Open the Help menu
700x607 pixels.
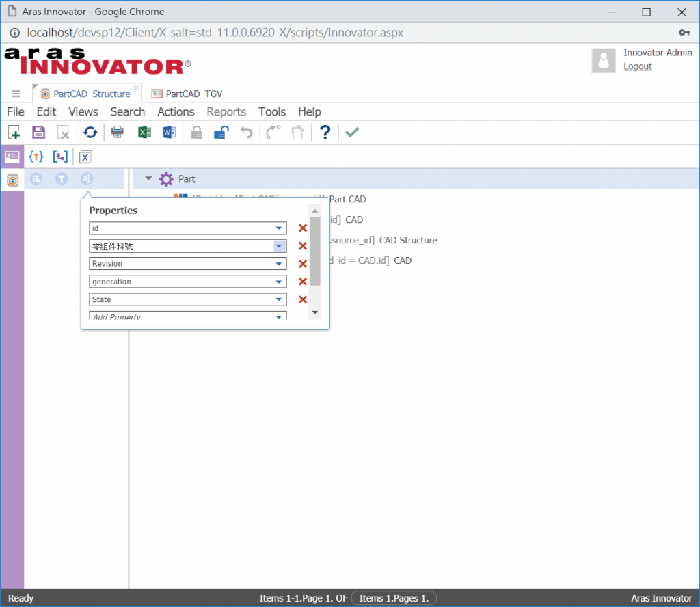[310, 111]
